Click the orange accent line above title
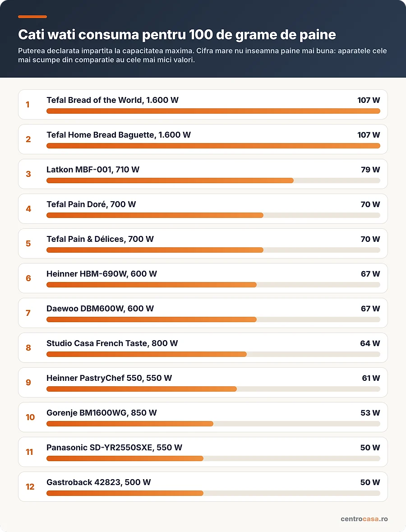 coord(32,17)
